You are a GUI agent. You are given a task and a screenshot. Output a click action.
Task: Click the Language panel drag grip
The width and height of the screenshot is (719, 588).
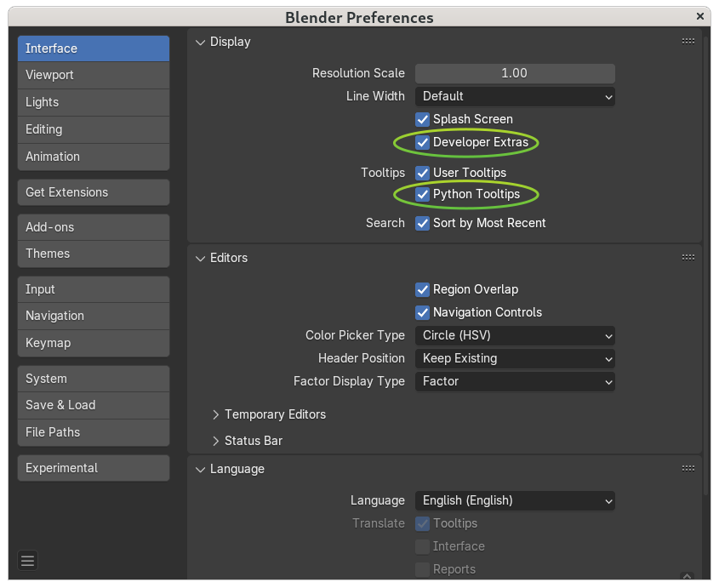coord(688,469)
